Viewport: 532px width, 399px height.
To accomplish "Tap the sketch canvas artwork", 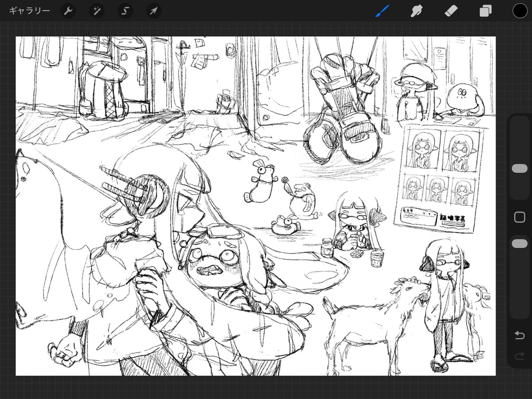I will tap(256, 206).
